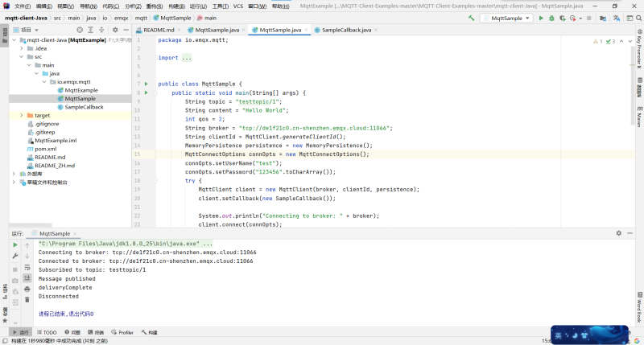Minimize the run panel with its minus icon
The height and width of the screenshot is (345, 644).
630,233
